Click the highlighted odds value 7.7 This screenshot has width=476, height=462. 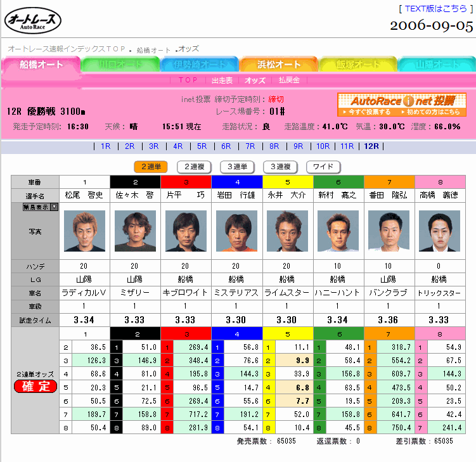click(x=303, y=401)
